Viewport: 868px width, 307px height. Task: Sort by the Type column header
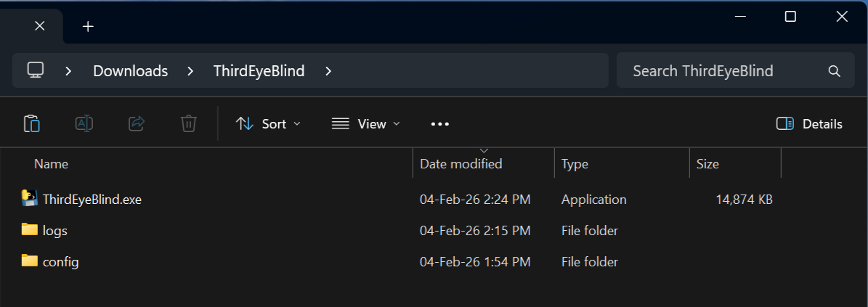click(575, 164)
